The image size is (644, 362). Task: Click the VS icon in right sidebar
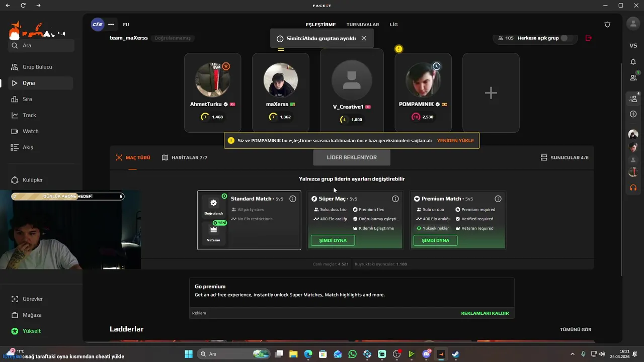point(633,46)
